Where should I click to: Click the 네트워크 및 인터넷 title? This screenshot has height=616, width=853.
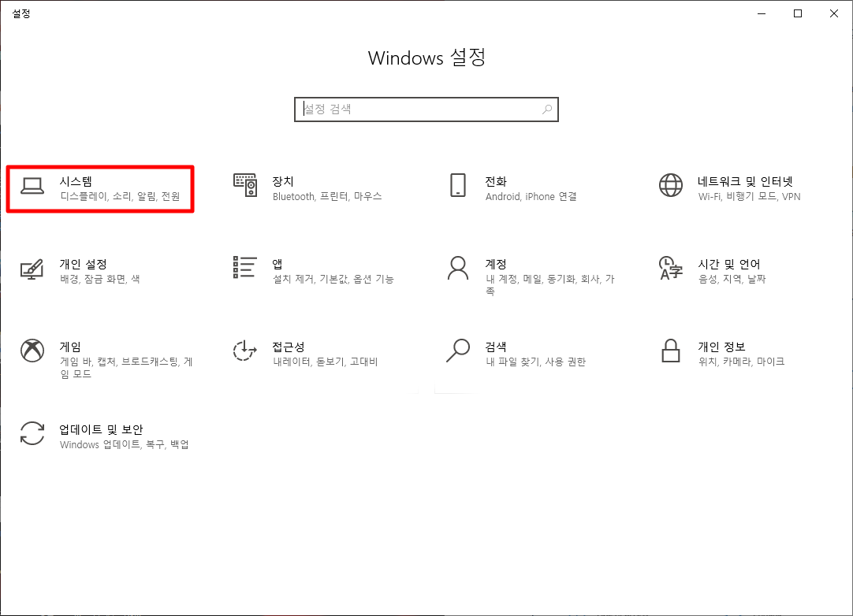(x=745, y=181)
